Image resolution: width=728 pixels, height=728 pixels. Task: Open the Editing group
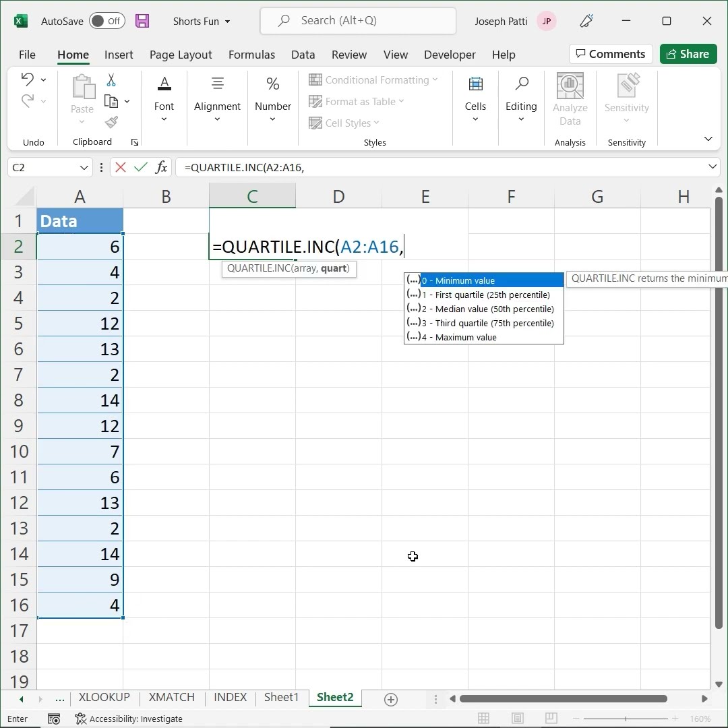[521, 100]
